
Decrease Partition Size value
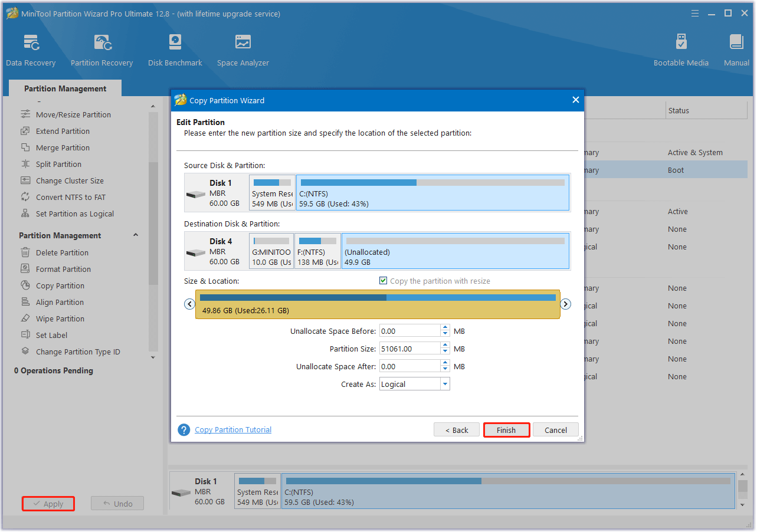tap(444, 352)
